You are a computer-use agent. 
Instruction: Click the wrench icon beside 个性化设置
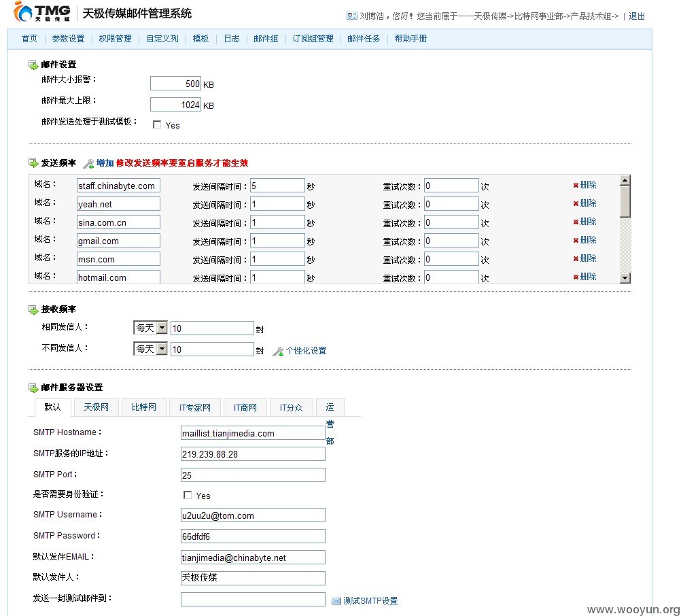[278, 351]
